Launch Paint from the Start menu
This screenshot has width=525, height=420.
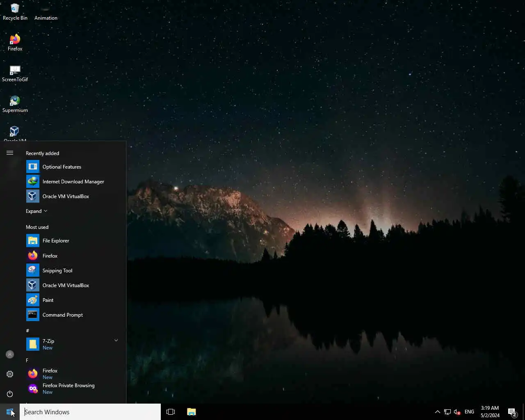(73, 300)
